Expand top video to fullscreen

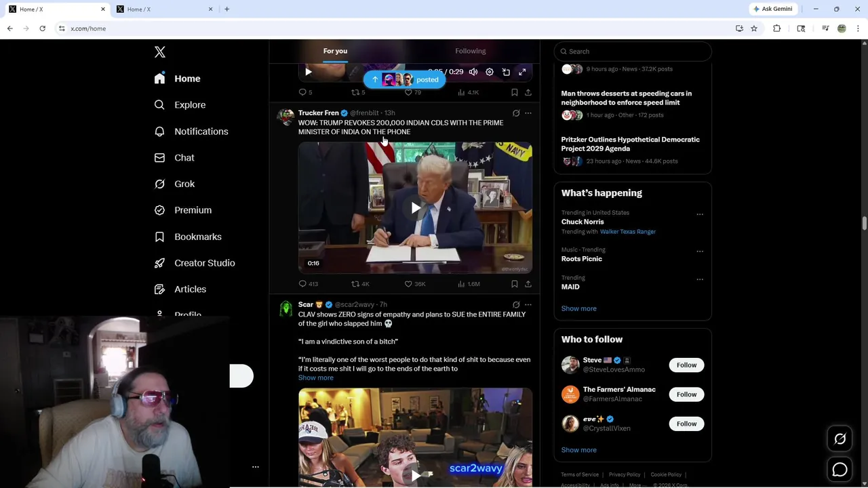522,72
